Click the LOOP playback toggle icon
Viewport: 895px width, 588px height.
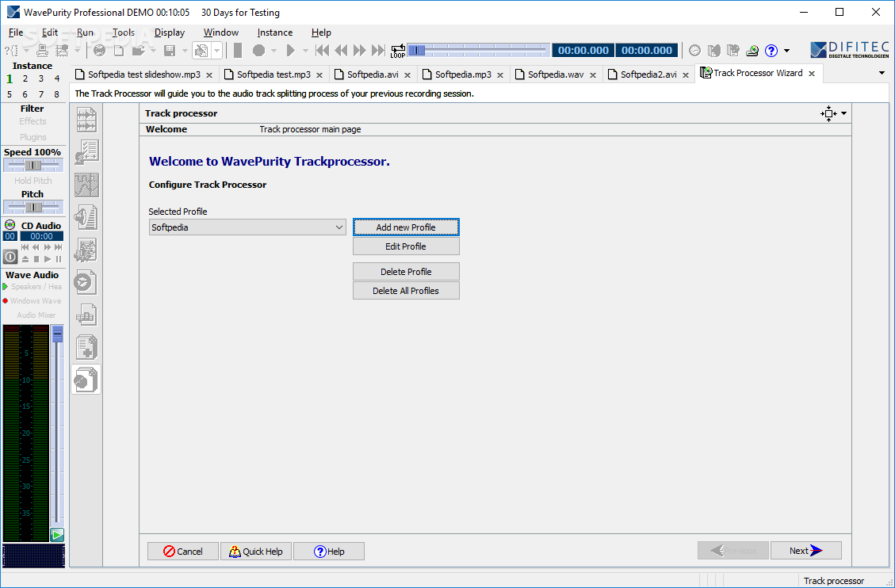pyautogui.click(x=398, y=51)
